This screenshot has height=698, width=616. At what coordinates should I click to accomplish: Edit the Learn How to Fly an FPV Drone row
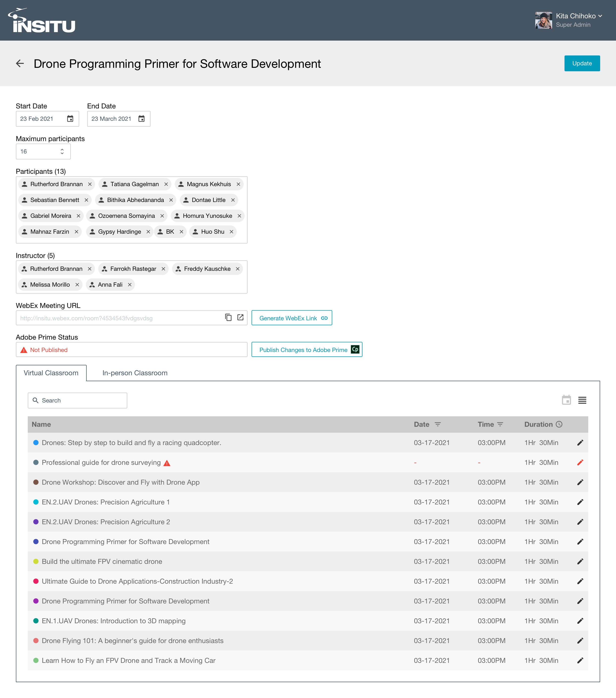pyautogui.click(x=580, y=660)
